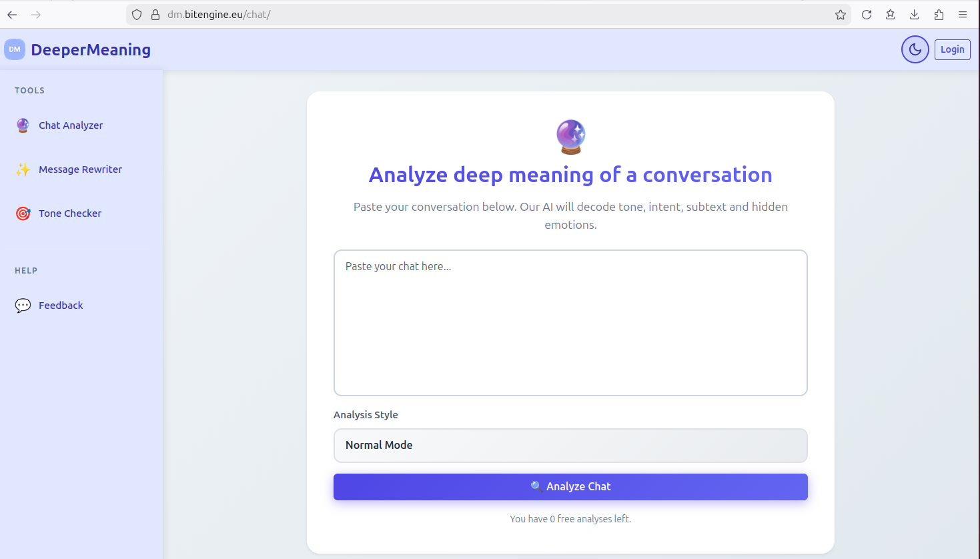Click inside the chat paste text area
This screenshot has height=559, width=980.
[x=570, y=322]
